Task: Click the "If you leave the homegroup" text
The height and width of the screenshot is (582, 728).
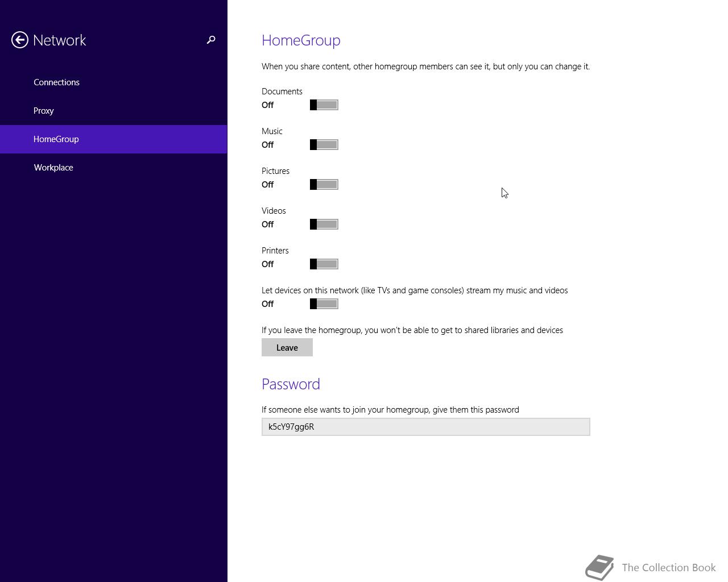Action: click(x=412, y=330)
